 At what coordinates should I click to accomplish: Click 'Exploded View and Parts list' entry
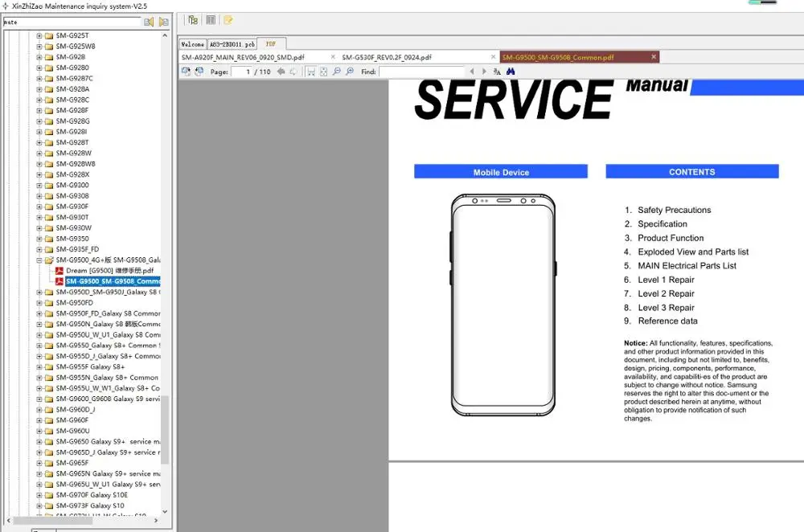pos(693,252)
